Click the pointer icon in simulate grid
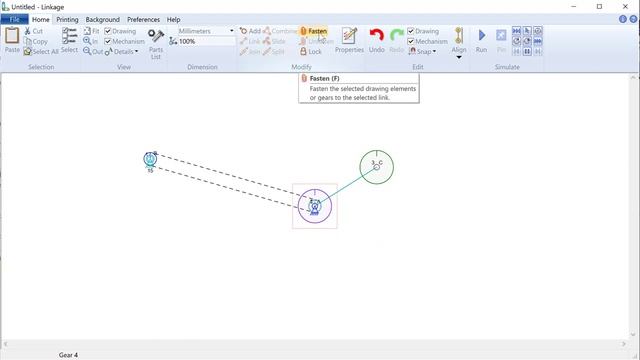The image size is (640, 360). pyautogui.click(x=527, y=31)
